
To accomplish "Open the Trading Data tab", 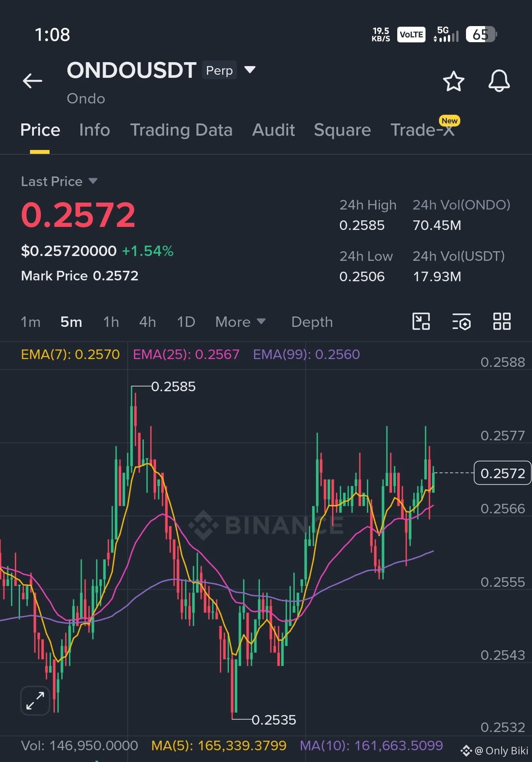I will 181,130.
